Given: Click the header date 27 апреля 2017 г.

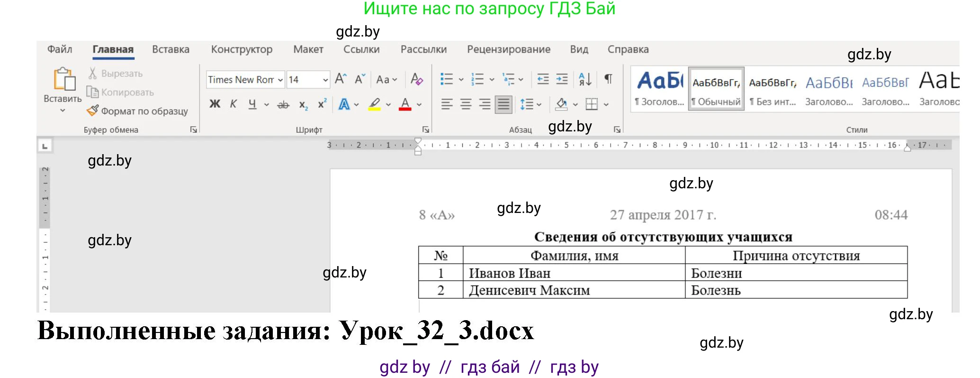Looking at the screenshot, I should [x=663, y=215].
